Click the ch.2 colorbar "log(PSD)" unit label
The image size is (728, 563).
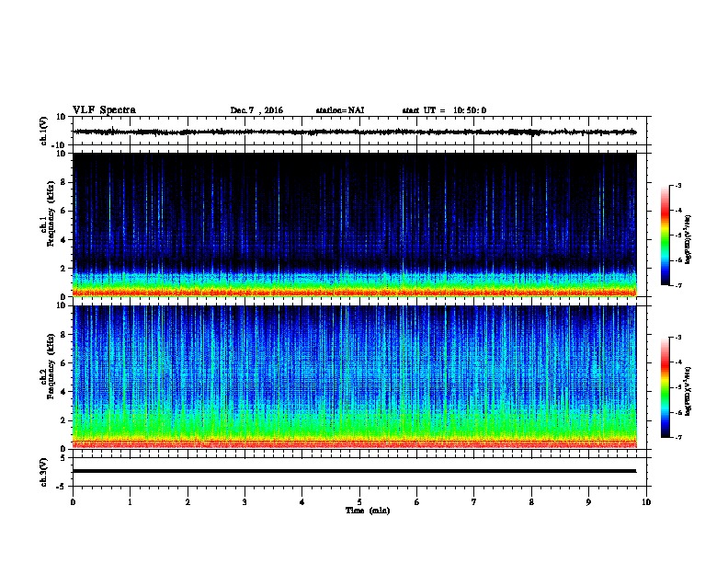point(688,391)
